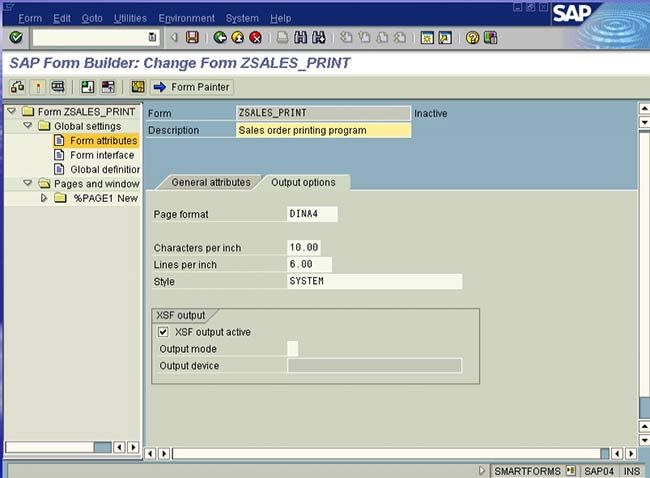Screen dimensions: 650x478
Task: Open the System menu
Action: [242, 18]
